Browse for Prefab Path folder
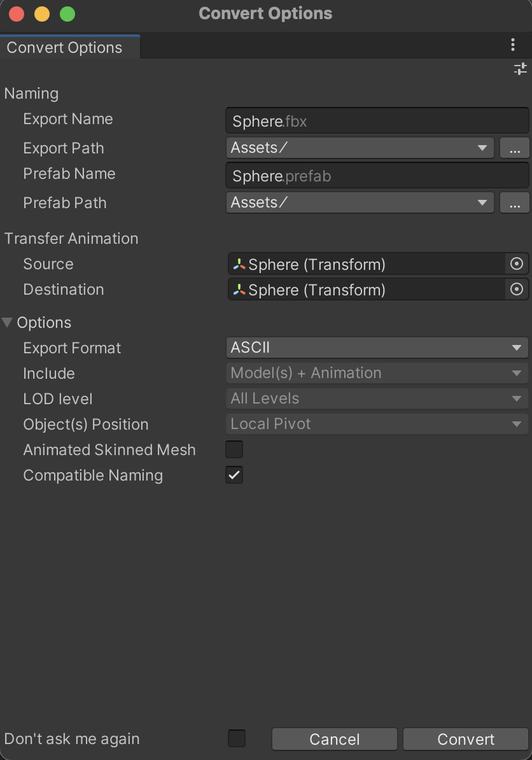The height and width of the screenshot is (760, 532). 515,202
